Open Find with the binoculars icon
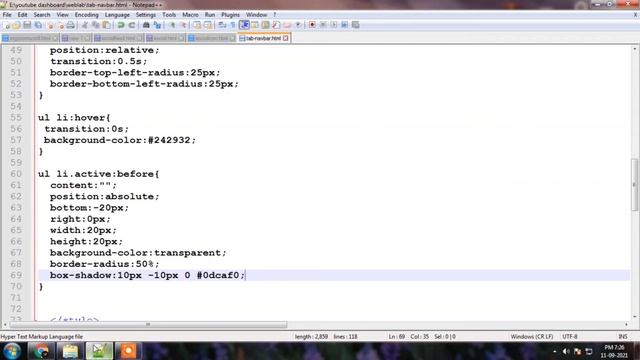The height and width of the screenshot is (360, 640). (x=146, y=25)
